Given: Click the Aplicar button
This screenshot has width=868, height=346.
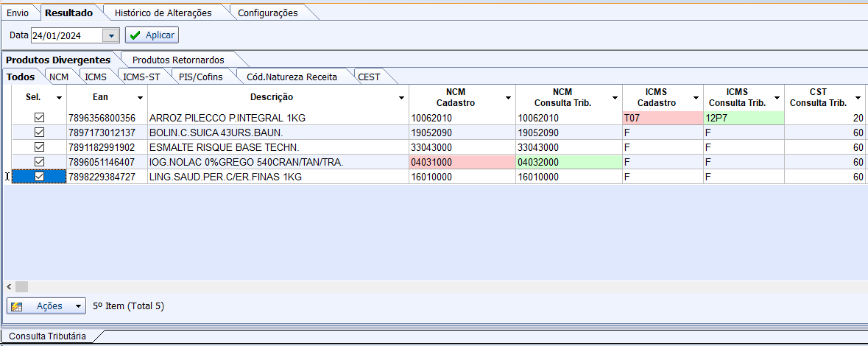Looking at the screenshot, I should click(152, 35).
